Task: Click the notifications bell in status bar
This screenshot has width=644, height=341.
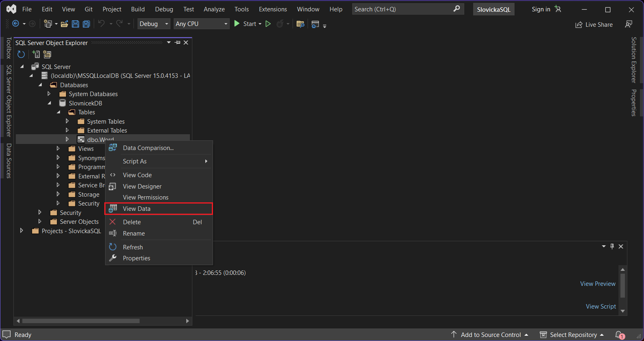Action: point(619,335)
